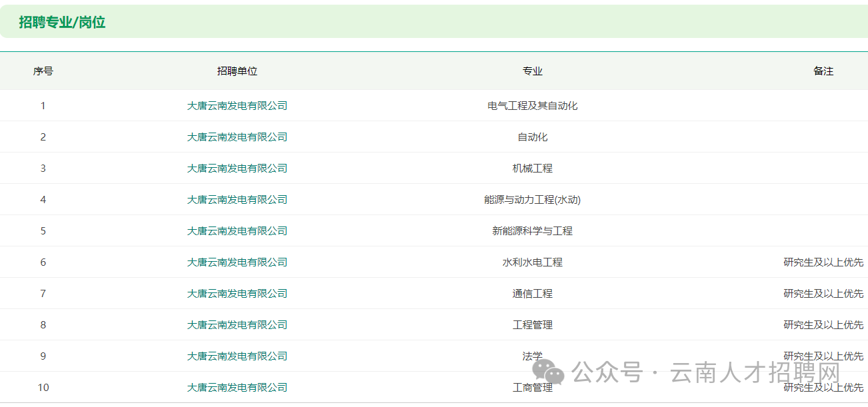Click serial number 2 cell
Screen dimensions: 868x407
point(43,137)
